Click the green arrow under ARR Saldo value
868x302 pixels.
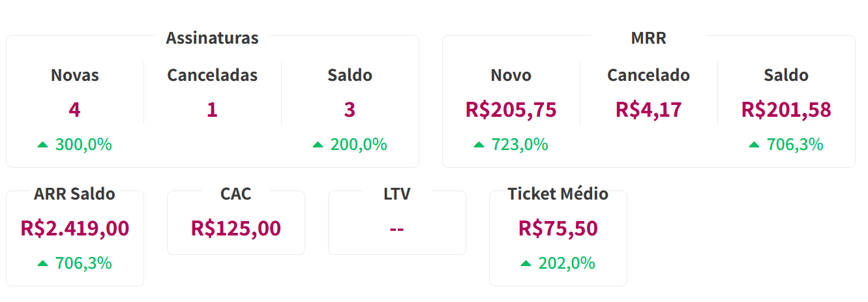click(43, 264)
